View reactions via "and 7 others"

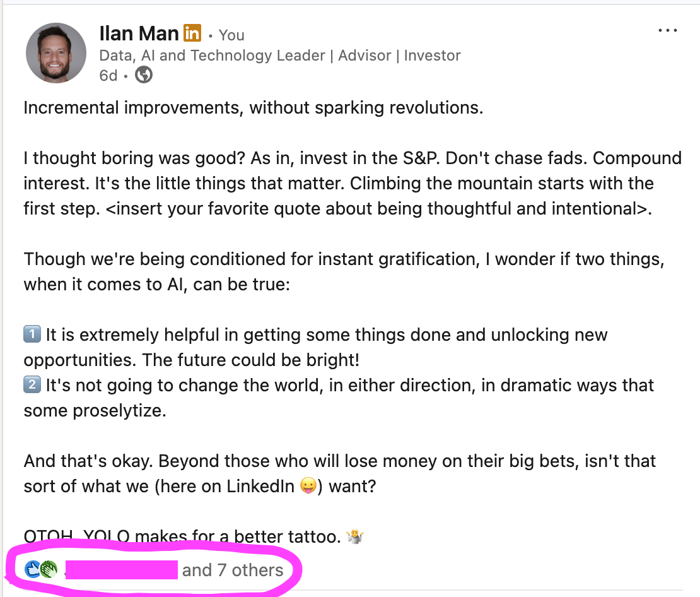coord(233,570)
